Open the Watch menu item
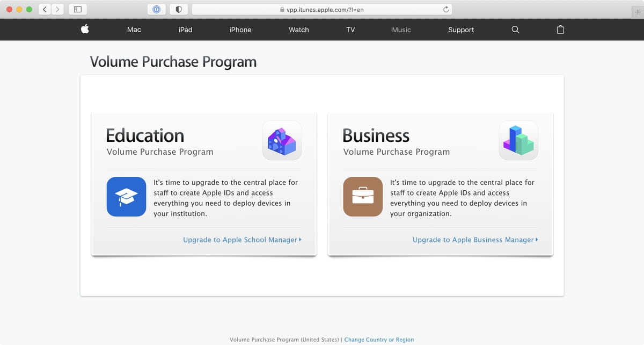 coord(299,30)
